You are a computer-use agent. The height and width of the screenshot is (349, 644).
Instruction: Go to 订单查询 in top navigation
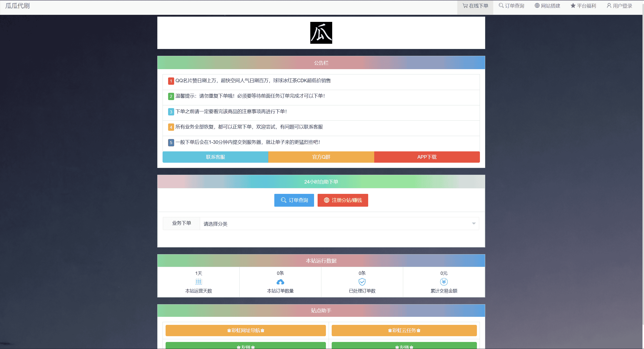click(511, 6)
